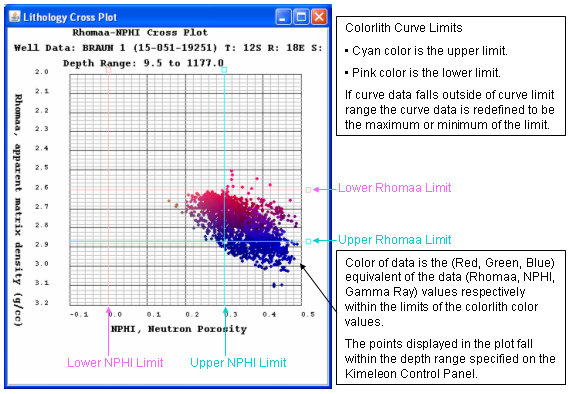The height and width of the screenshot is (394, 572).
Task: Click the X-axis value 0.5
Action: click(x=308, y=314)
